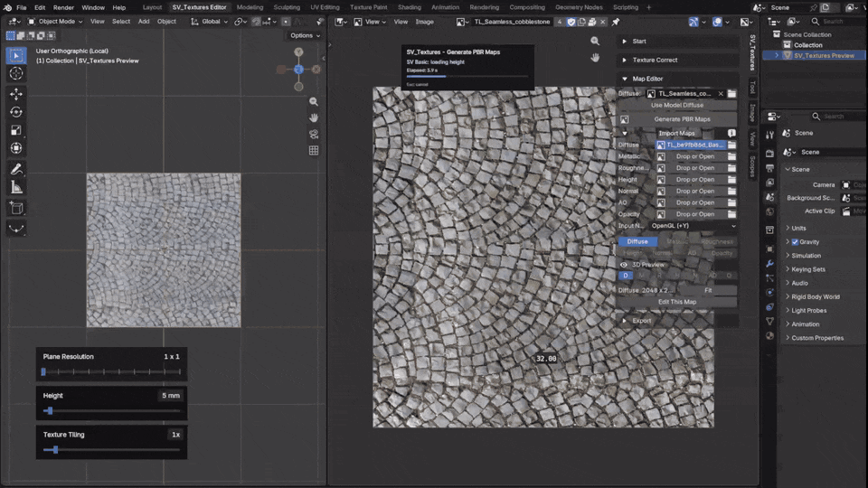Click Drop or Open for Normal map

point(695,192)
